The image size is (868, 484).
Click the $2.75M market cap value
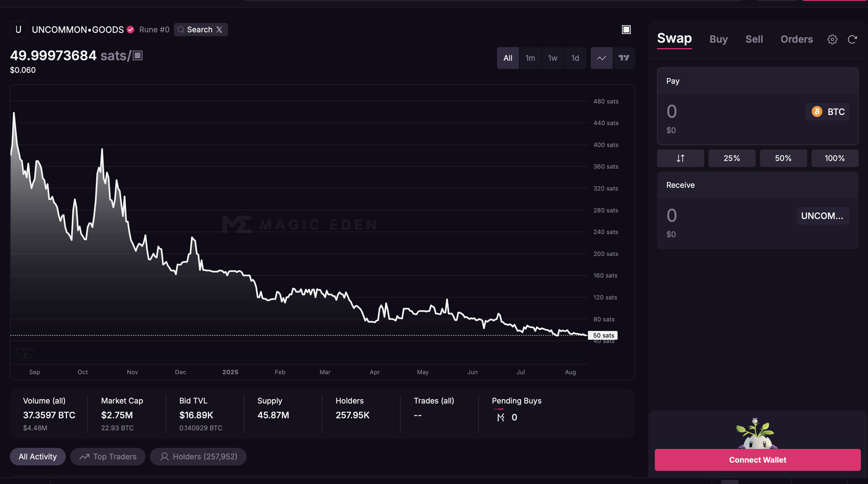point(117,415)
